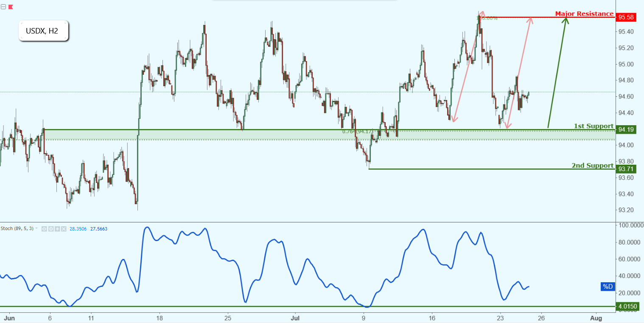Click the Stoch value 28.3506
The width and height of the screenshot is (644, 323).
[78, 229]
